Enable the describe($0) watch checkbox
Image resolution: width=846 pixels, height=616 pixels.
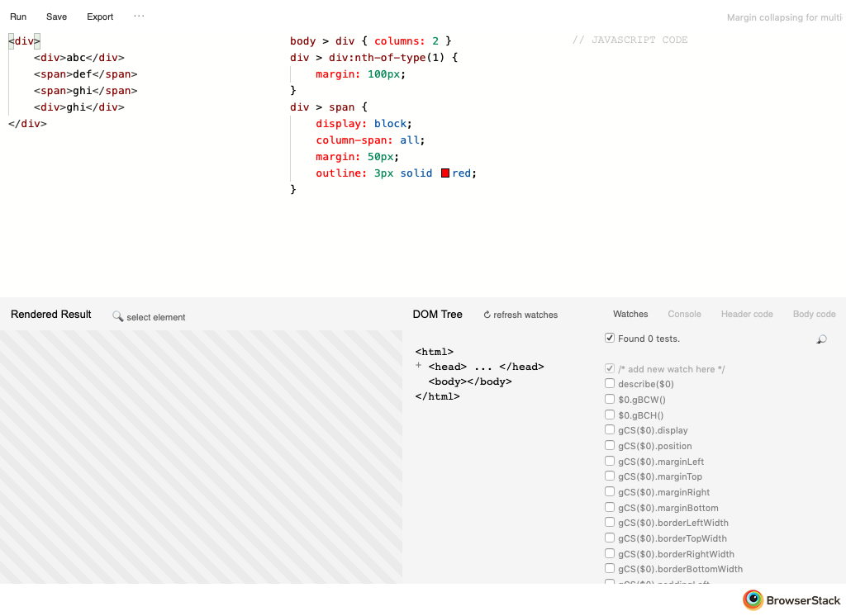610,384
